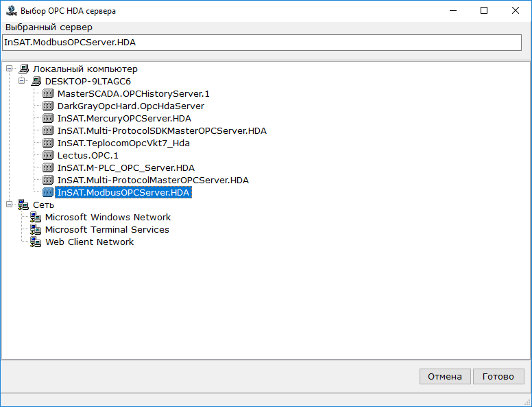Click the Microsoft Windows Network icon

36,217
